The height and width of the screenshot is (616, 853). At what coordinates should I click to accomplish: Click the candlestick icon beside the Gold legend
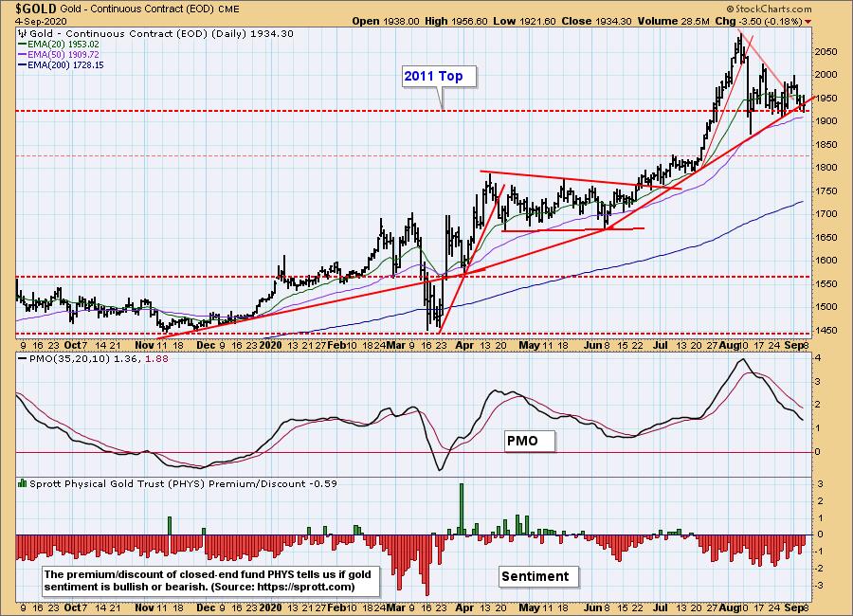[x=23, y=34]
